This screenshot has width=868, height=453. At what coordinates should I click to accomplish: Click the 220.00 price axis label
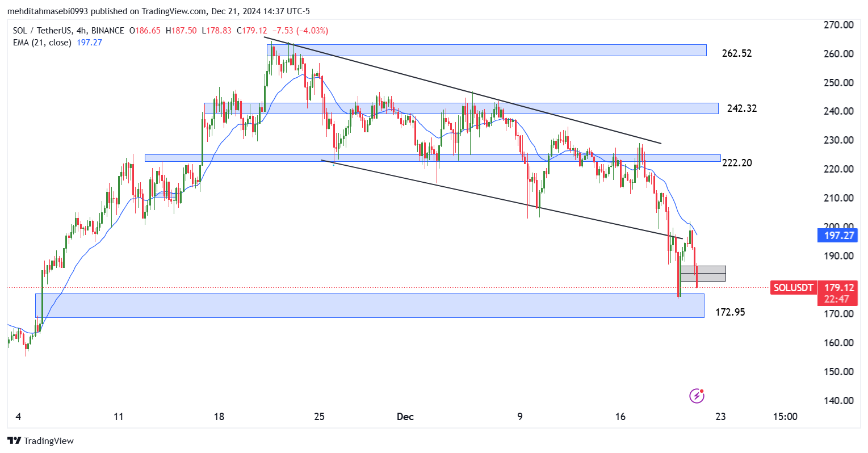click(838, 169)
